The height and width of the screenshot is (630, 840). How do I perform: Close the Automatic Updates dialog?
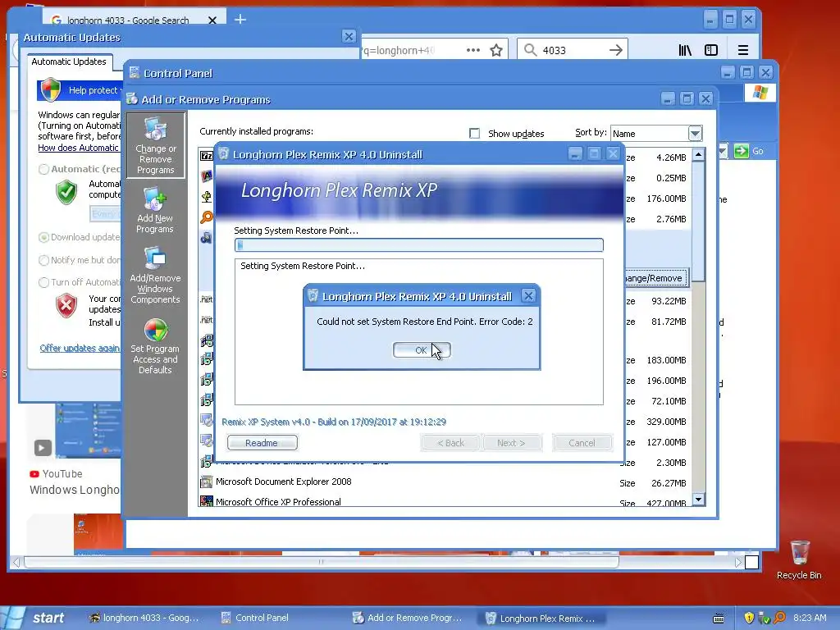tap(349, 36)
